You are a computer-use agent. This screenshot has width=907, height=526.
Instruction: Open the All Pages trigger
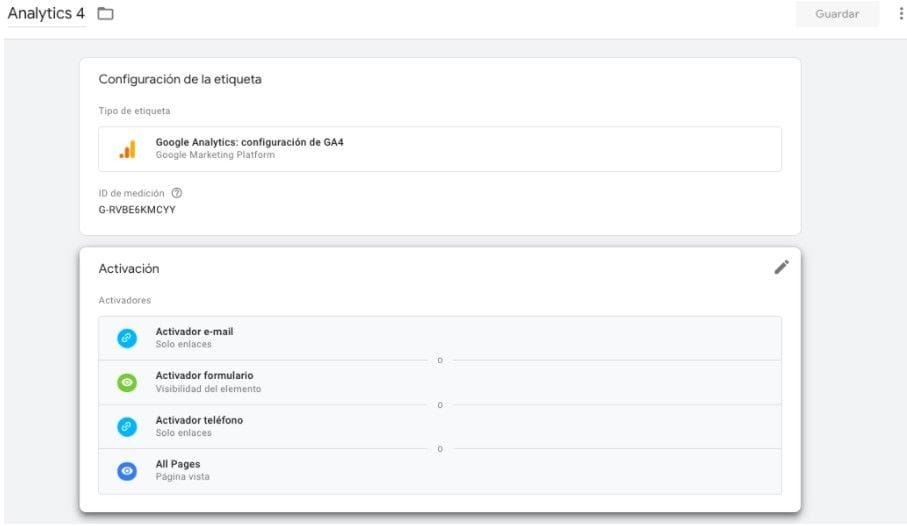pos(440,471)
